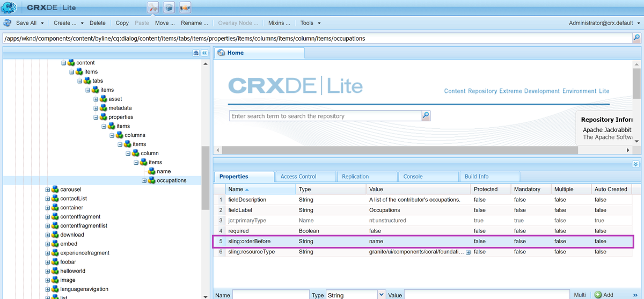Click the Add property button
The height and width of the screenshot is (299, 644).
[x=604, y=295]
